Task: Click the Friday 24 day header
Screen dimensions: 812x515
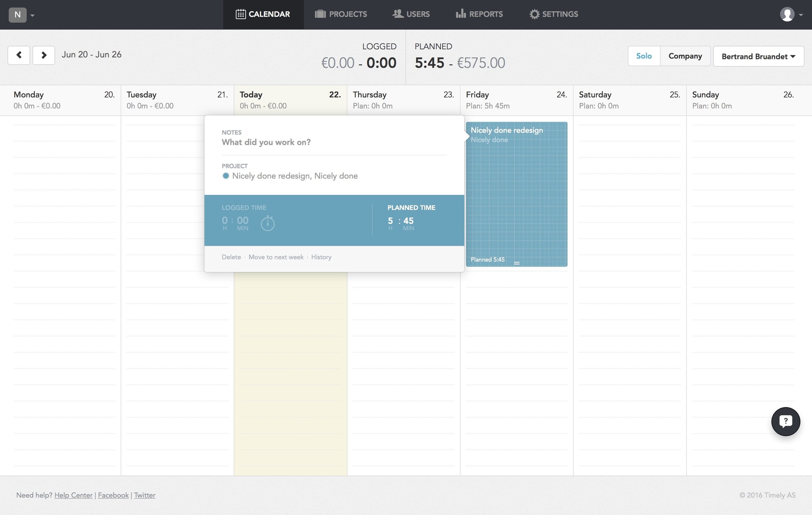Action: pyautogui.click(x=517, y=100)
